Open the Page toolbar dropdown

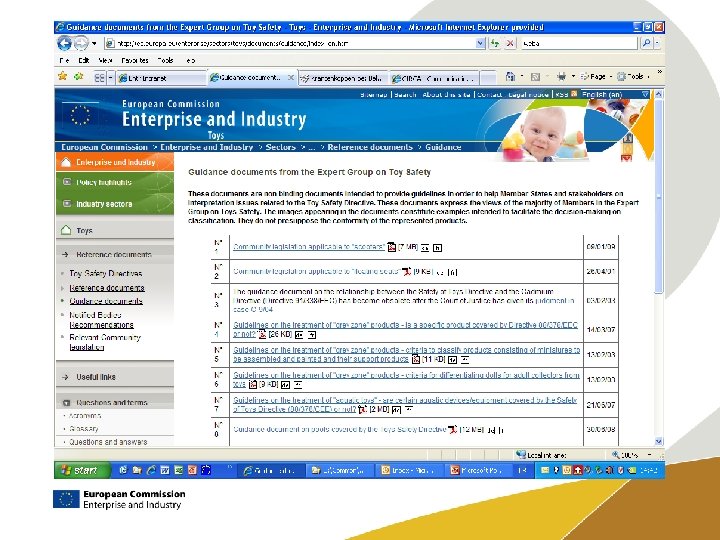tap(596, 77)
